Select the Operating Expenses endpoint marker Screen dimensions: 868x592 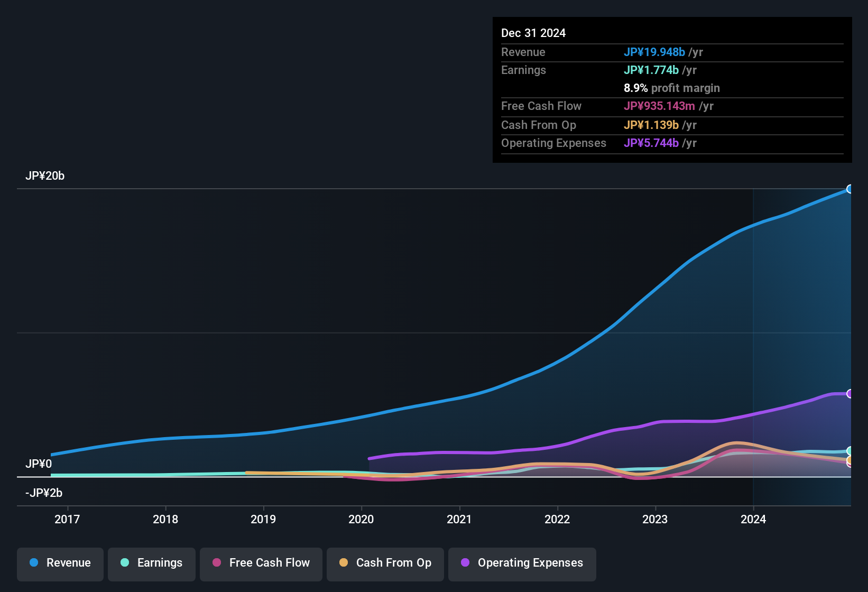pyautogui.click(x=850, y=394)
